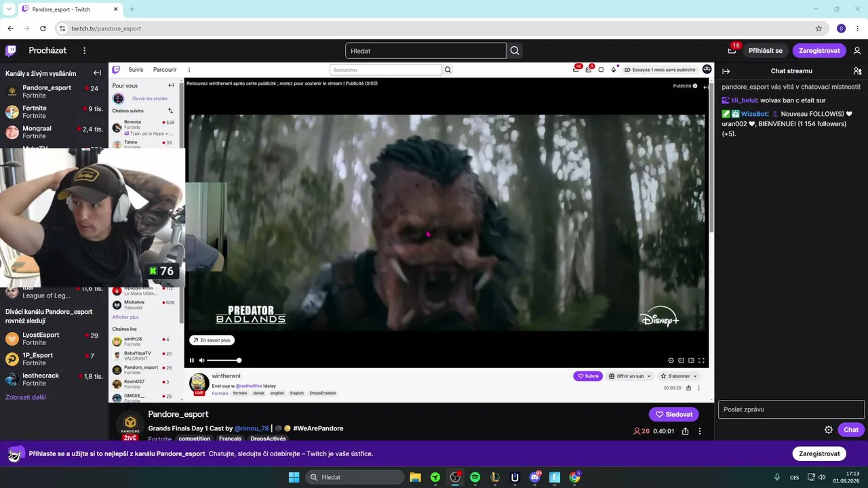Image resolution: width=868 pixels, height=488 pixels.
Task: Expand list with Zobrazit další
Action: pos(26,397)
